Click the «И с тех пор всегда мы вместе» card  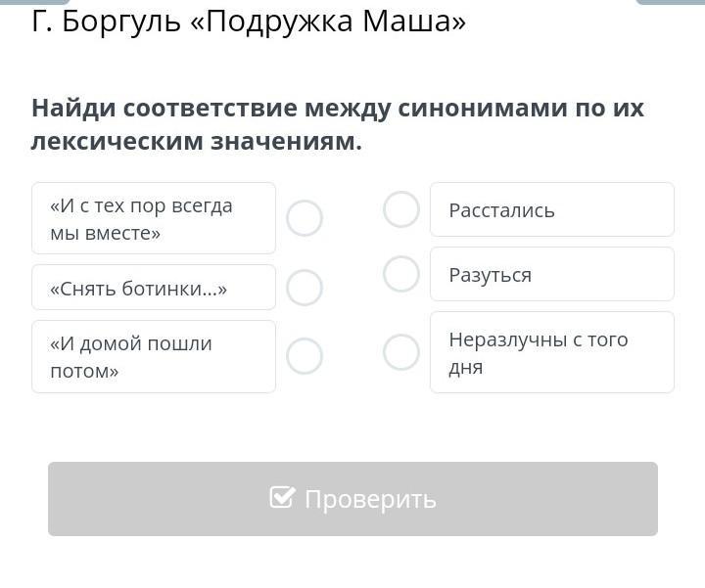154,218
